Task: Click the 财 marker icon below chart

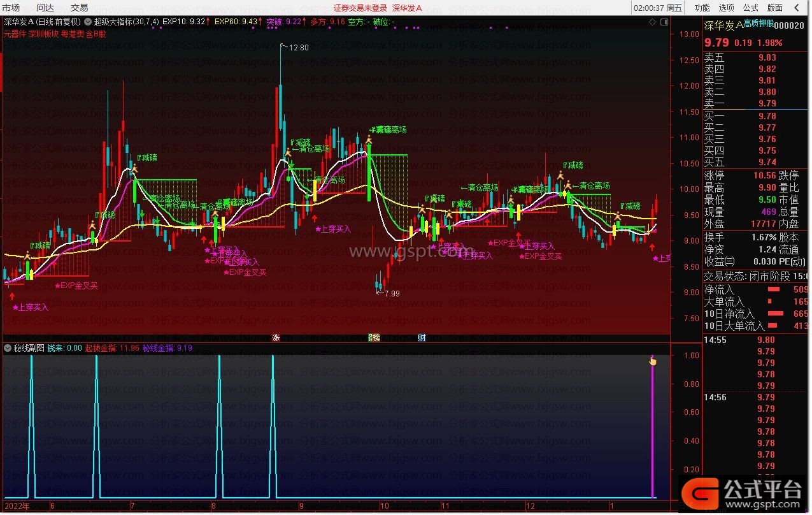Action: click(422, 338)
